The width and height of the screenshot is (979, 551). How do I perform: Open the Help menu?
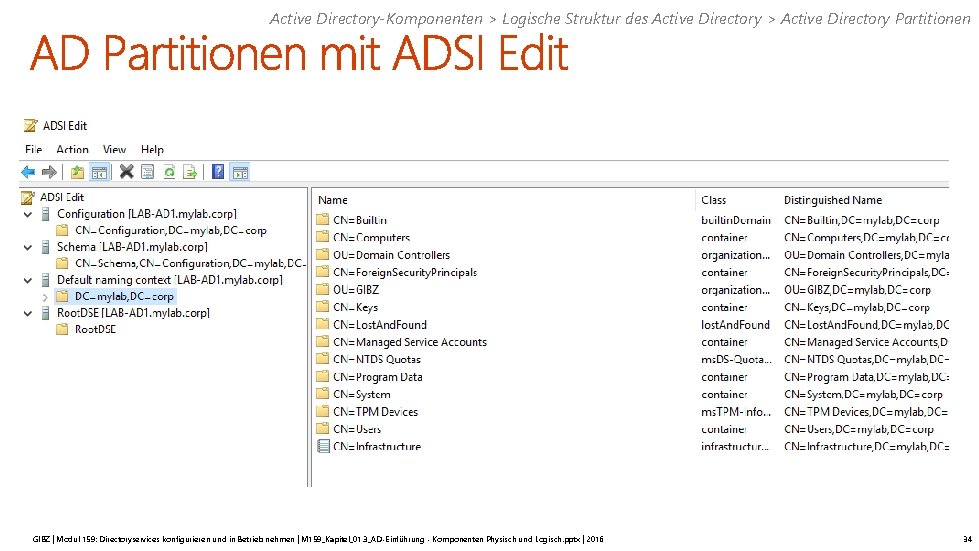[152, 150]
